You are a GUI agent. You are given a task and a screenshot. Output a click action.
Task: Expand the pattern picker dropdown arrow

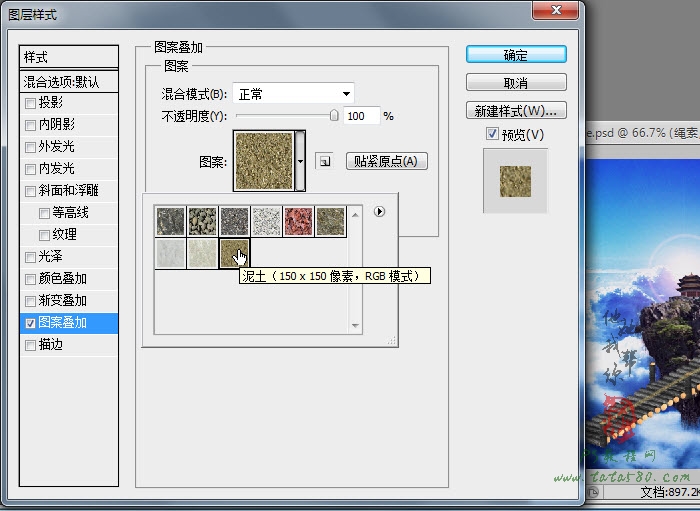tap(301, 160)
